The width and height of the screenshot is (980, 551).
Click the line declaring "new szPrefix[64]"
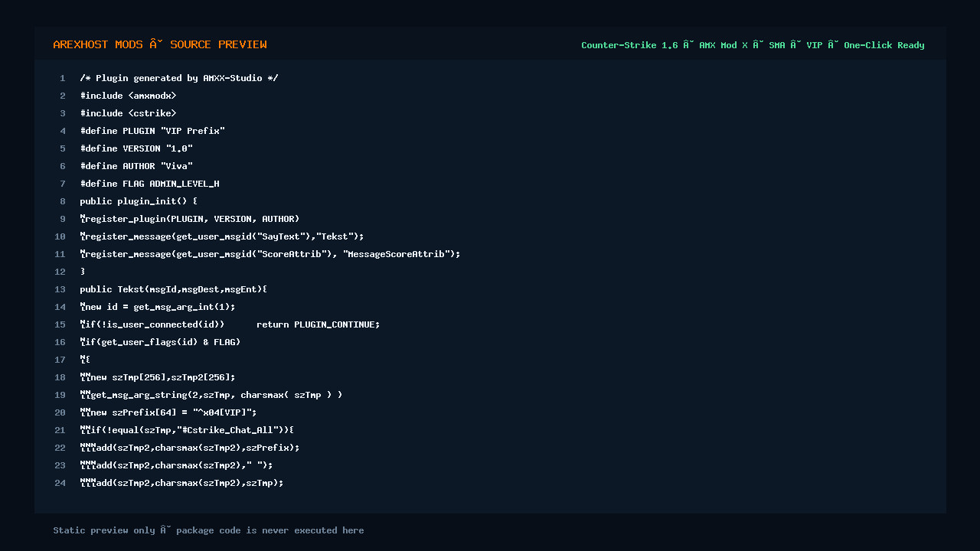168,412
